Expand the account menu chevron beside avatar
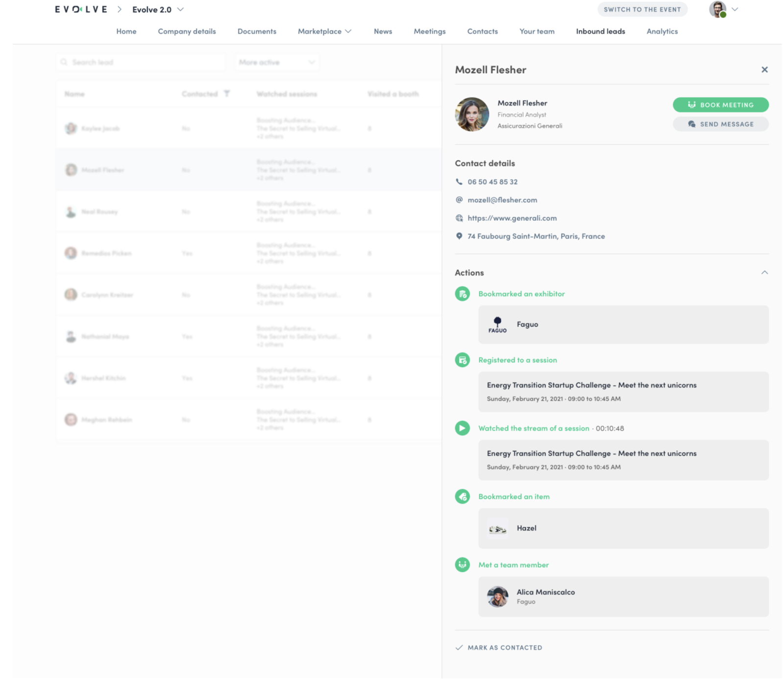The width and height of the screenshot is (784, 690). pyautogui.click(x=735, y=9)
